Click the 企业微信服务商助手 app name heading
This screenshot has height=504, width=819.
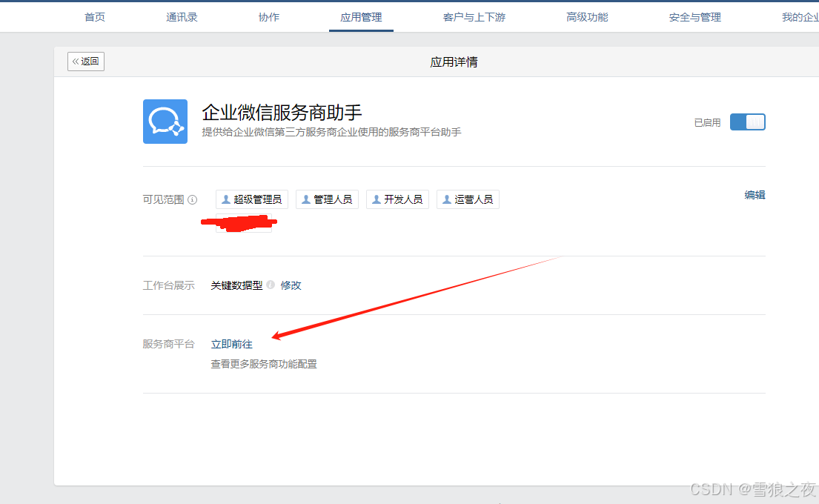click(x=282, y=113)
